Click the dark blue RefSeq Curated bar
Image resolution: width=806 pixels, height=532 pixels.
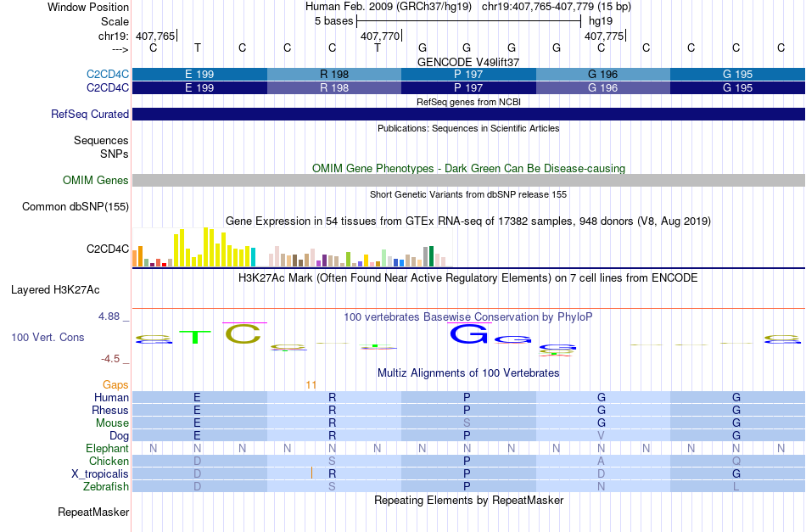coord(468,114)
